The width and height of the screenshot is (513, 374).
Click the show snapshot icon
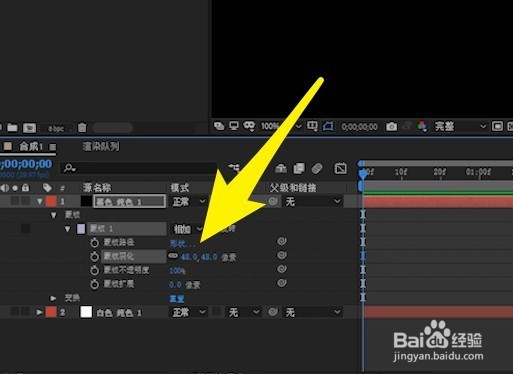coord(407,126)
